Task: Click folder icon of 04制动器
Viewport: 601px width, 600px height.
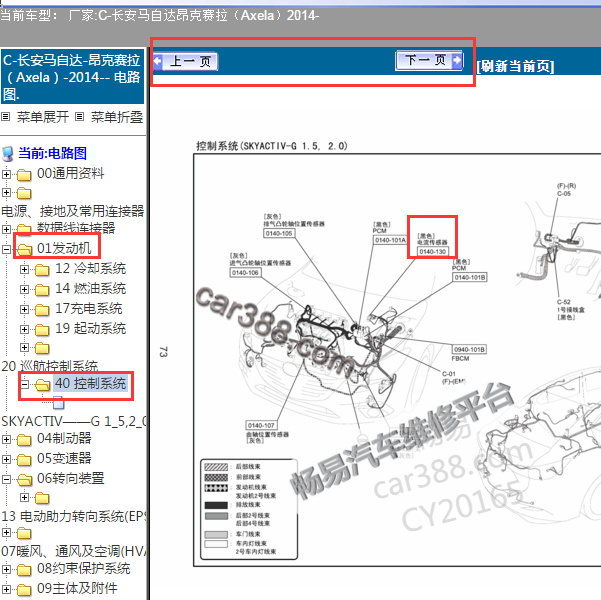Action: click(24, 440)
